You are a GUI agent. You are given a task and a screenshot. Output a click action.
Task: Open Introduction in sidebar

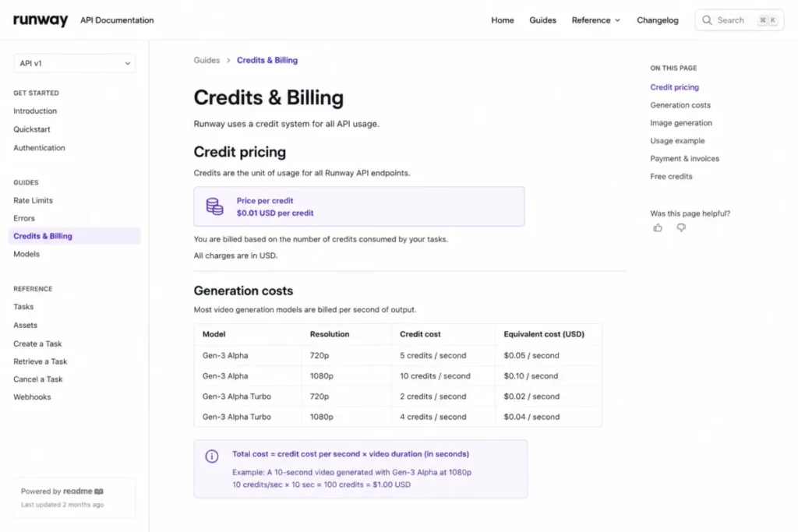point(35,111)
